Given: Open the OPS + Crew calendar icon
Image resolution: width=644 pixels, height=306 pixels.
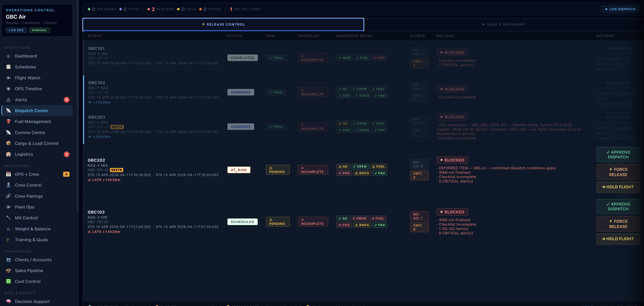Looking at the screenshot, I should (8, 174).
